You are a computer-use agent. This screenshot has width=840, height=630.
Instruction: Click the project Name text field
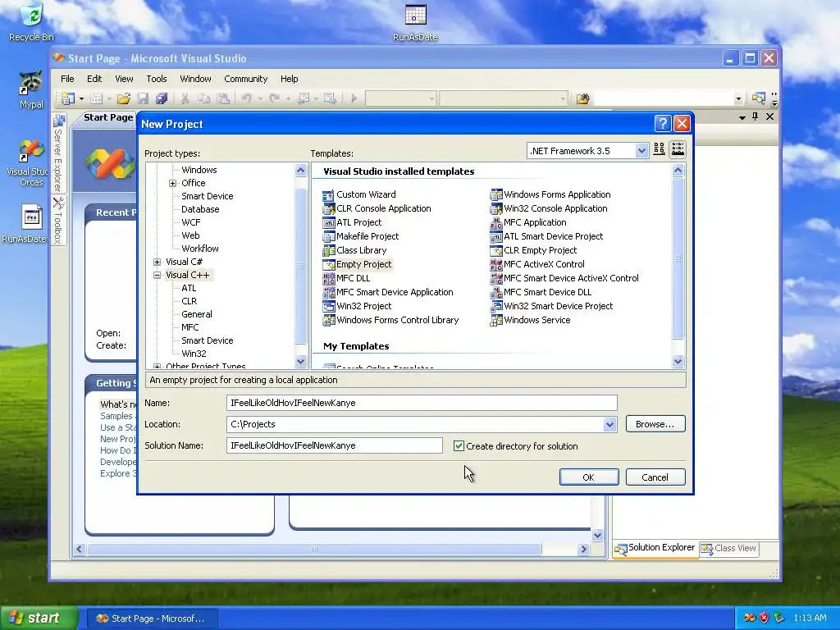tap(422, 403)
